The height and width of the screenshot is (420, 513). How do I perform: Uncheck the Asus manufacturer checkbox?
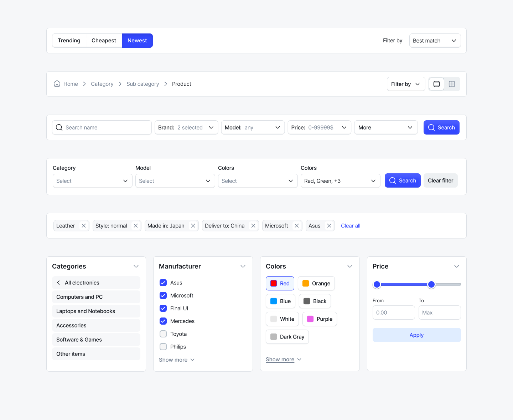point(163,283)
